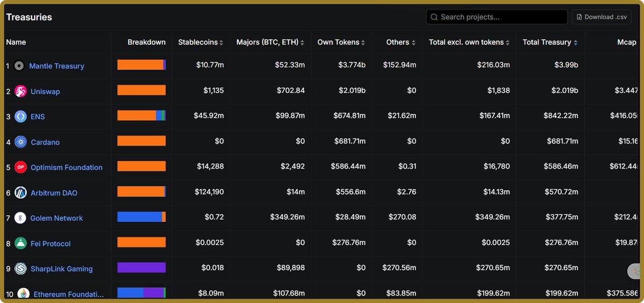This screenshot has height=303, width=644.
Task: Click the Golem Network logo icon
Action: tap(20, 218)
